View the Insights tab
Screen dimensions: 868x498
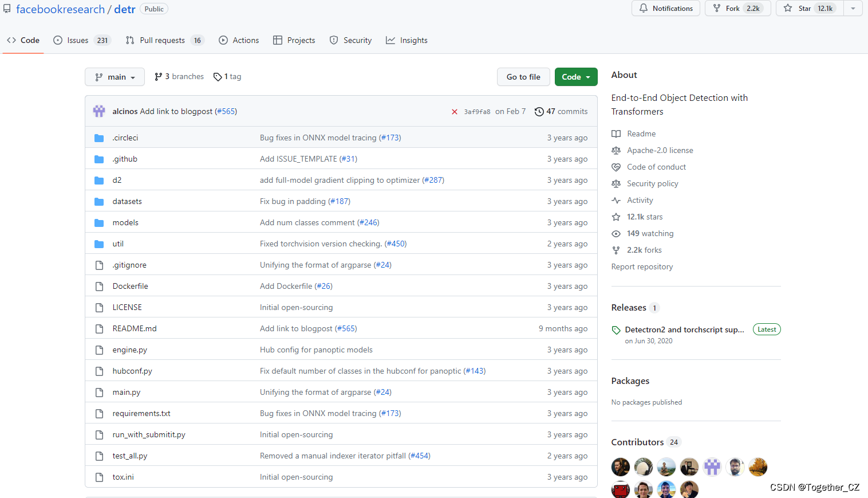point(407,40)
